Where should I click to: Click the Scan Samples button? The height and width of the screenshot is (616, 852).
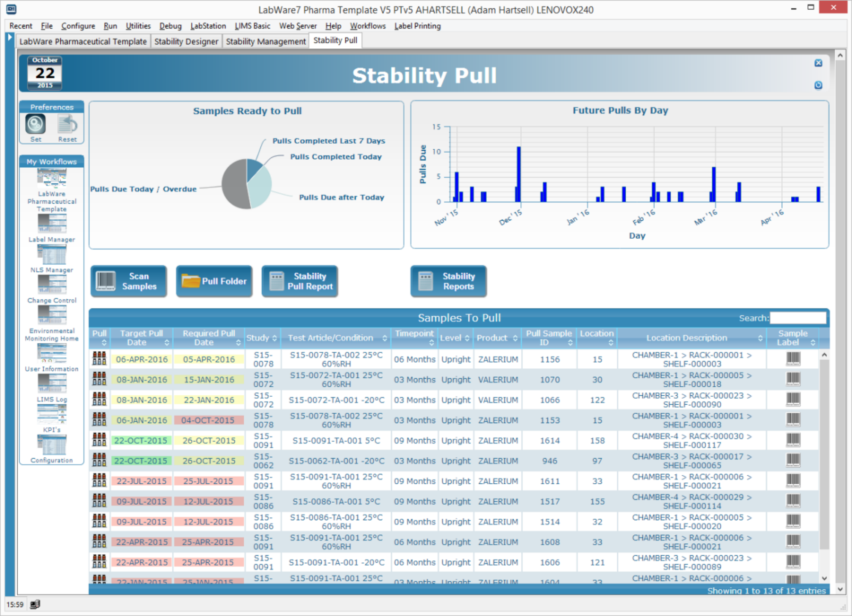pos(129,281)
